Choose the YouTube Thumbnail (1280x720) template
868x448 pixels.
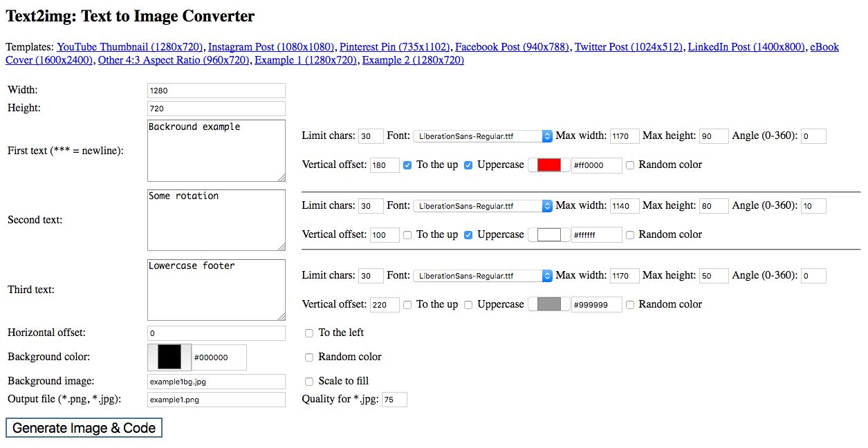point(129,47)
